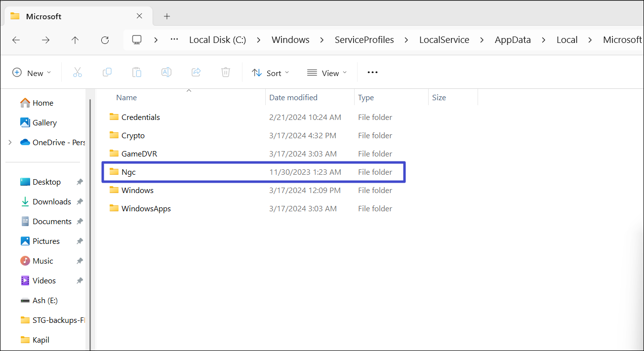Open the Sort options dropdown

[270, 73]
